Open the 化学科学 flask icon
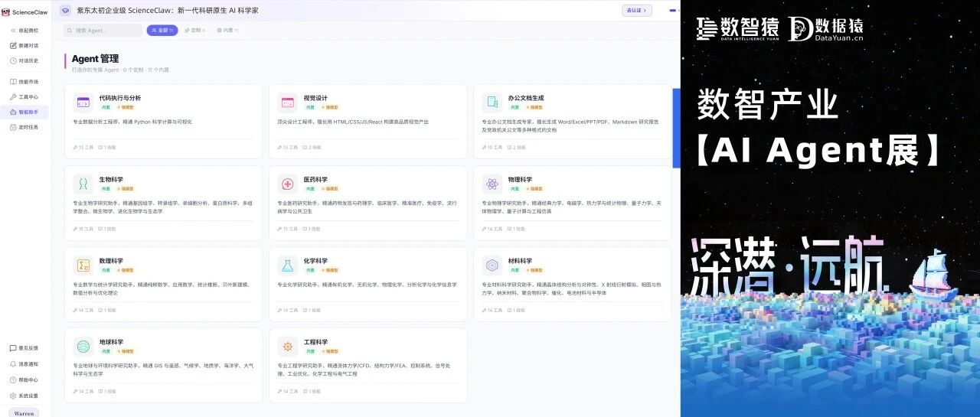The height and width of the screenshot is (417, 980). (x=288, y=265)
